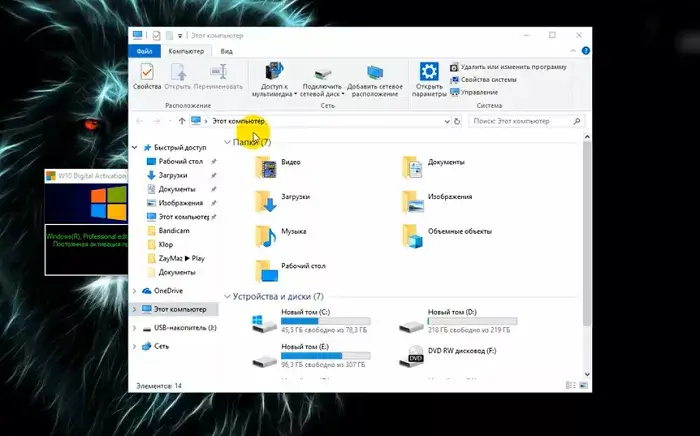Open the Видео folder
The width and height of the screenshot is (700, 436).
coord(278,166)
